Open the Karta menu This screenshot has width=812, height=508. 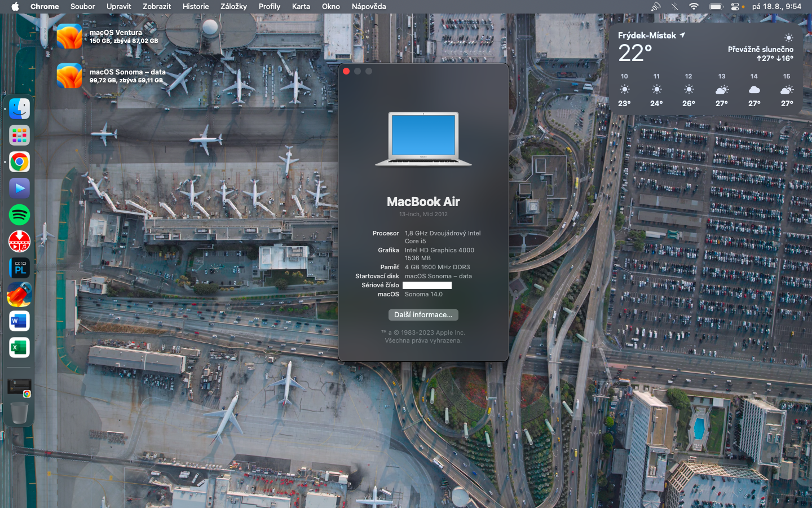(x=301, y=7)
